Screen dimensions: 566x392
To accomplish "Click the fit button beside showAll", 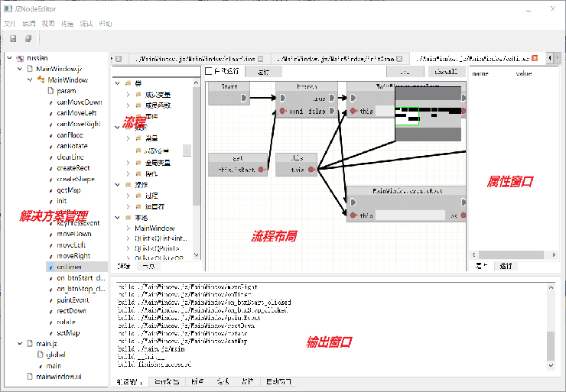I will (405, 72).
